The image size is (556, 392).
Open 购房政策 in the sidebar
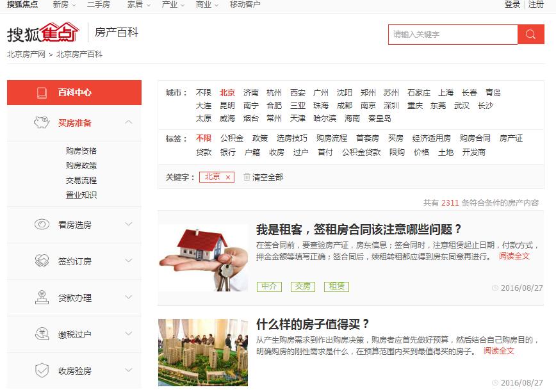(81, 165)
